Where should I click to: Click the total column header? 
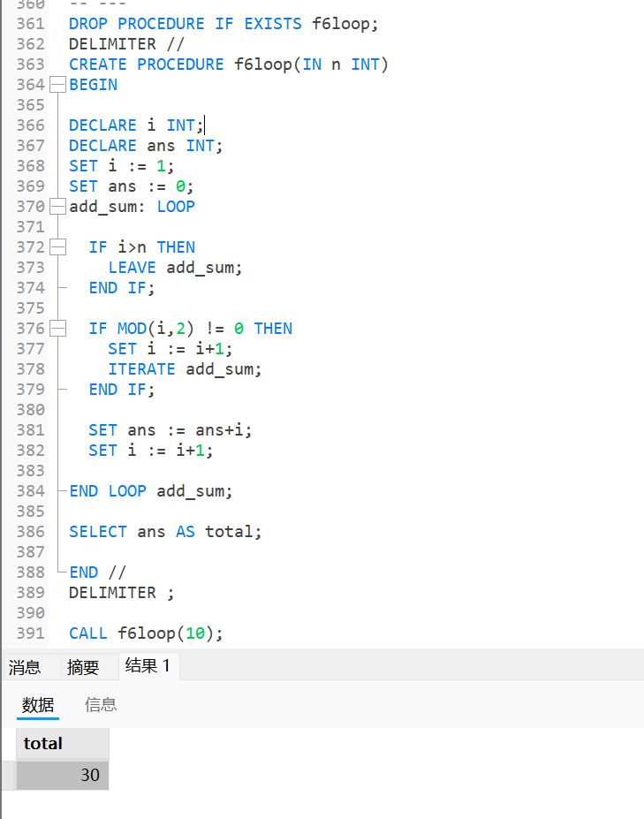(63, 743)
